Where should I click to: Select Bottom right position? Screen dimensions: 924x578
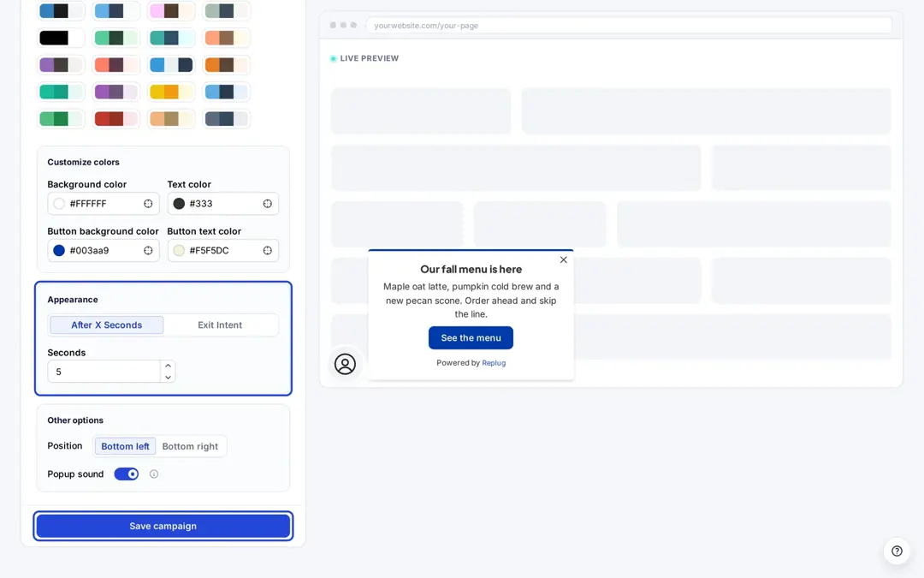point(190,446)
